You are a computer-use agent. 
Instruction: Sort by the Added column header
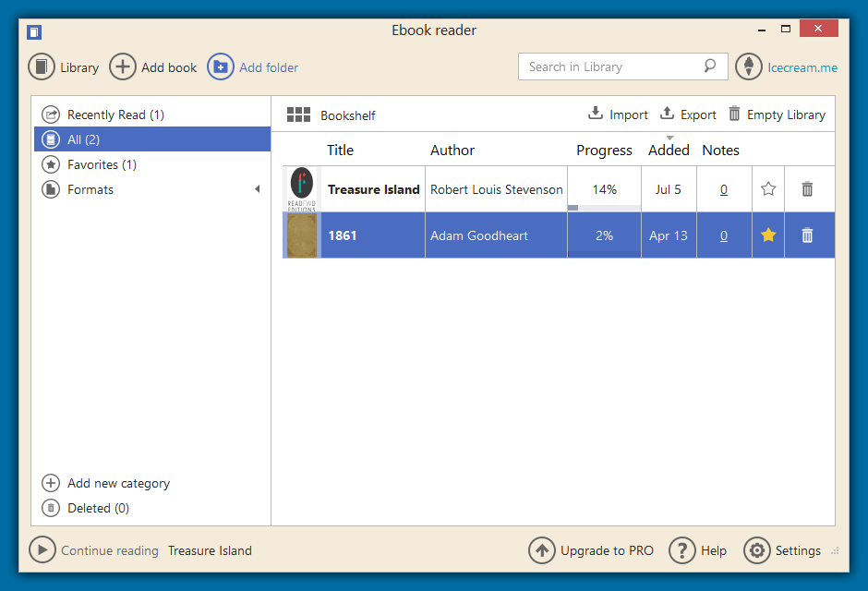(x=669, y=150)
